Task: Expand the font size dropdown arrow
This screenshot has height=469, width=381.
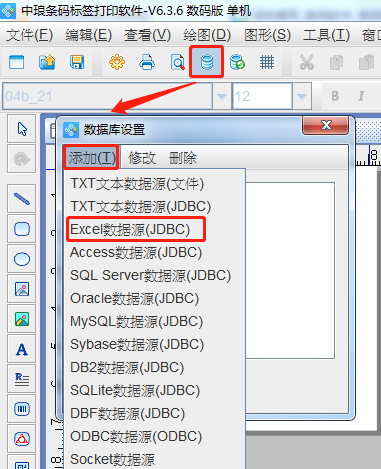Action: coord(302,96)
